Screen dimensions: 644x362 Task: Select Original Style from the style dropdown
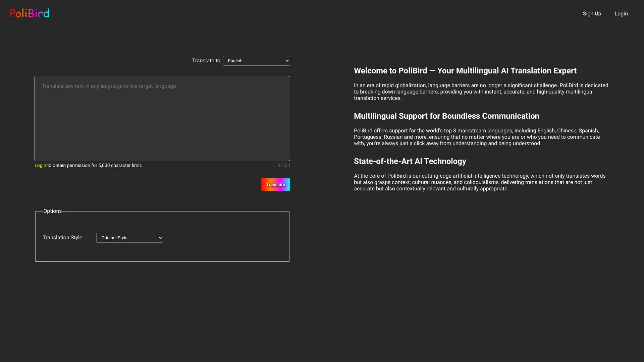coord(129,238)
